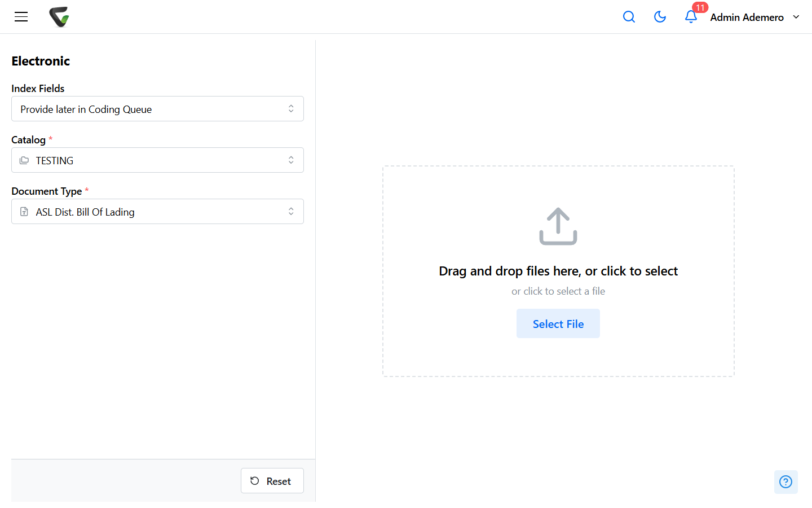The image size is (812, 508).
Task: Click the red 11 notification badge
Action: click(700, 7)
